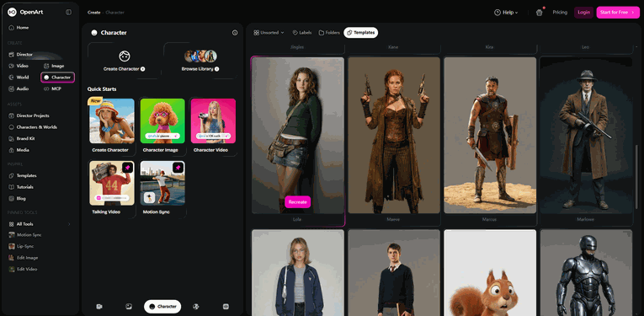Select robot cop armor template

pos(586,273)
